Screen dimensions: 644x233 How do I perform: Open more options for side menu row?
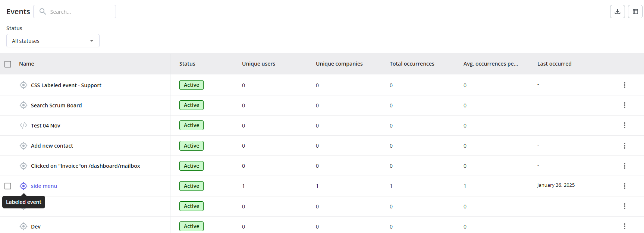pos(625,186)
